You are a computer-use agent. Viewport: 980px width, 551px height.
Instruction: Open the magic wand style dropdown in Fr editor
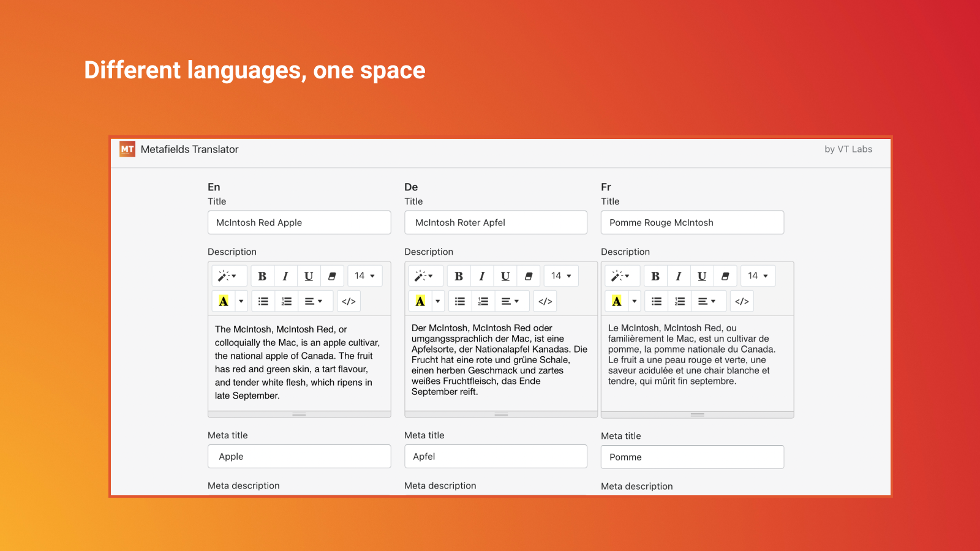click(x=622, y=276)
